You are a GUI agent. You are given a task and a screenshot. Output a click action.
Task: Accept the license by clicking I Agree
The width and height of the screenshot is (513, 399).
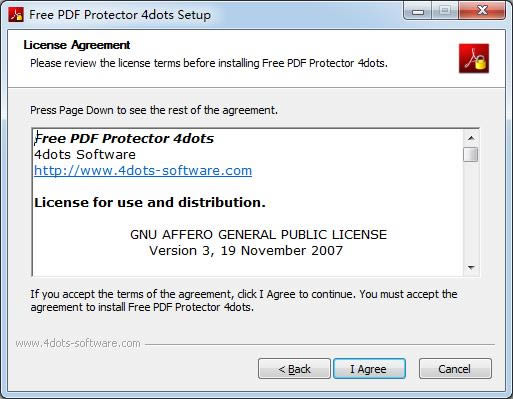click(369, 369)
